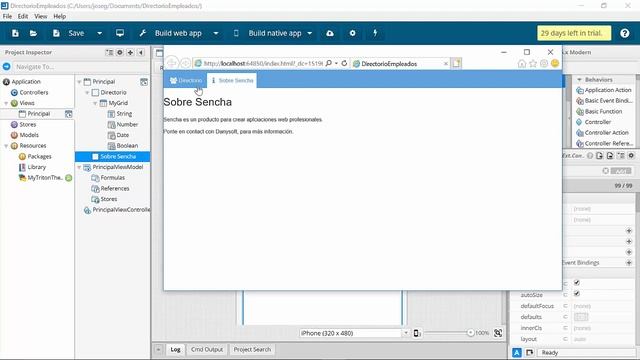Screen dimensions: 640x360
Task: Open the Build web app dropdown arrow
Action: click(216, 33)
